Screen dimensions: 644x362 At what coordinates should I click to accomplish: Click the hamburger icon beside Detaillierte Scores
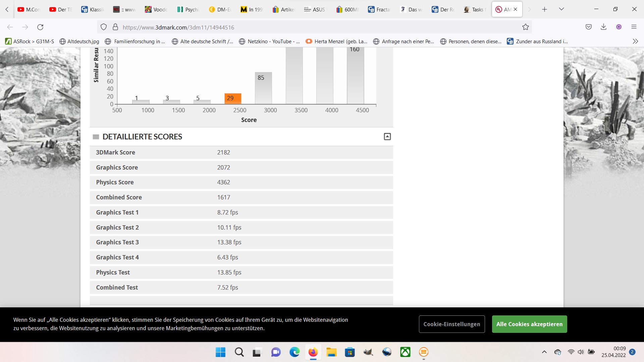tap(96, 137)
